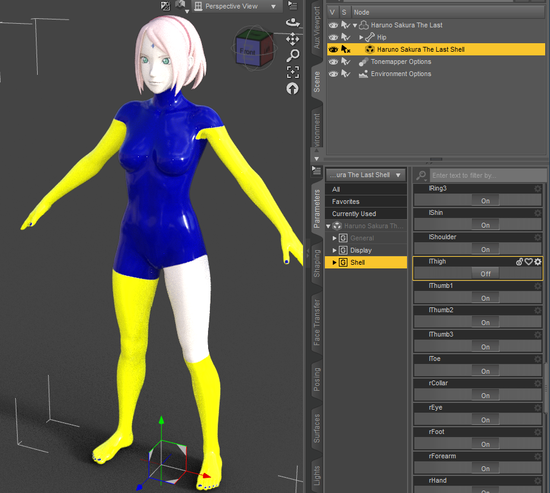550x493 pixels.
Task: Open the viewport options menu icon
Action: pyautogui.click(x=292, y=6)
